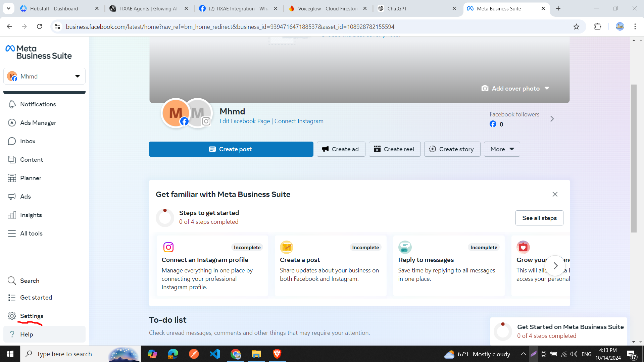Open Notifications bell in sidebar
The height and width of the screenshot is (362, 644).
click(x=12, y=104)
